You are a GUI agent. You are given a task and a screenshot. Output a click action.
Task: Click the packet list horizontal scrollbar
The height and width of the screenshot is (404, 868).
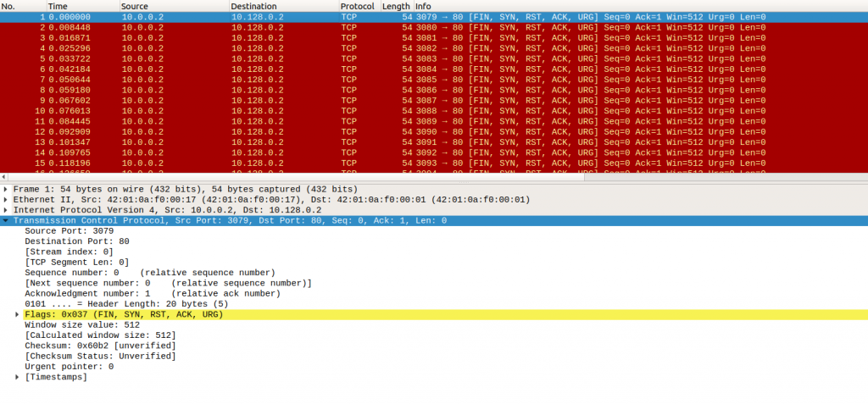click(424, 177)
